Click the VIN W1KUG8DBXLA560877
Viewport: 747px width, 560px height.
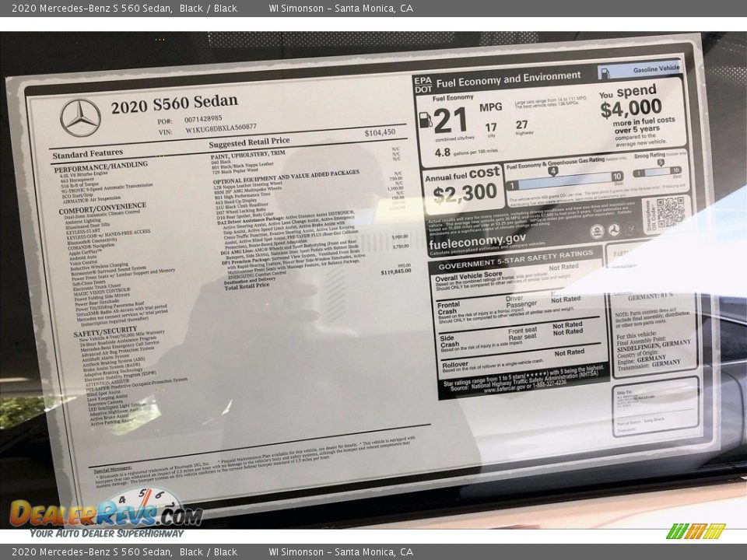click(x=220, y=128)
